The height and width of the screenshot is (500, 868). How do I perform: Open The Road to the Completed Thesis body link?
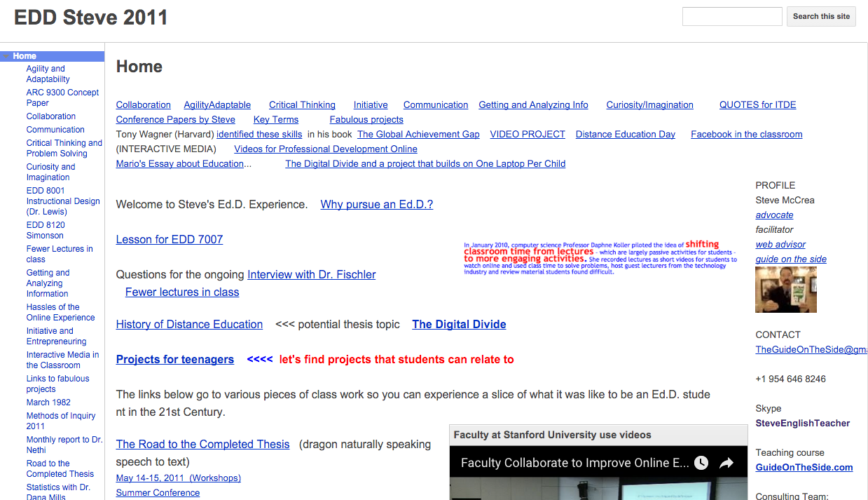[x=202, y=445]
